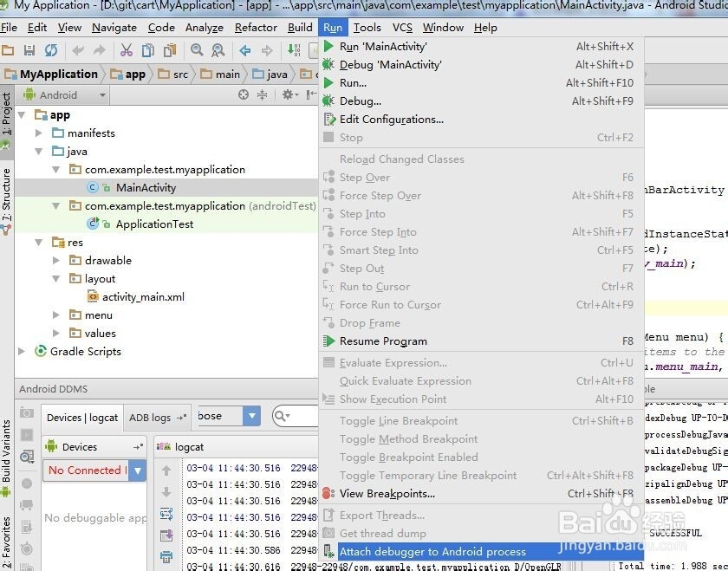Expand the manifests folder
Screen dimensions: 728x571
pos(39,133)
